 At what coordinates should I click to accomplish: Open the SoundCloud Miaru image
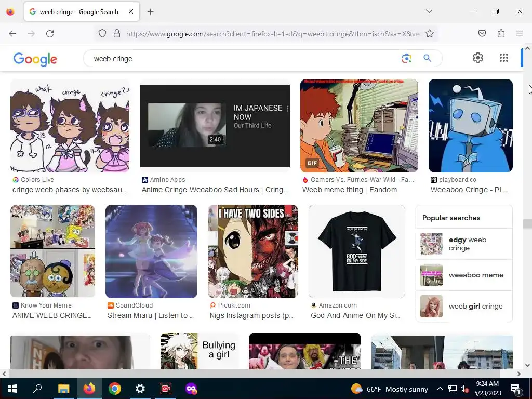[151, 251]
